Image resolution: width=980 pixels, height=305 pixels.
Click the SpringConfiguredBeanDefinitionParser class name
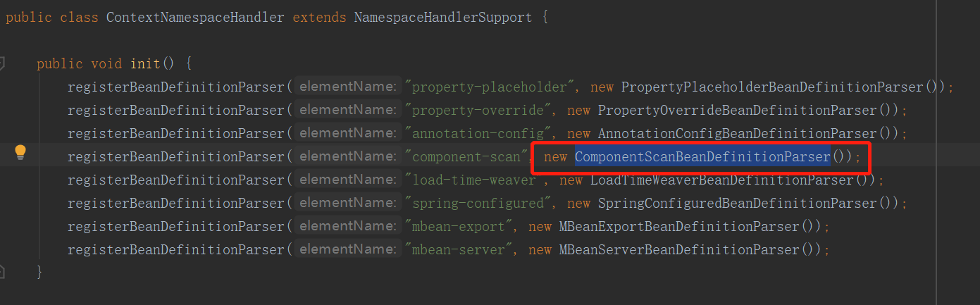click(738, 203)
